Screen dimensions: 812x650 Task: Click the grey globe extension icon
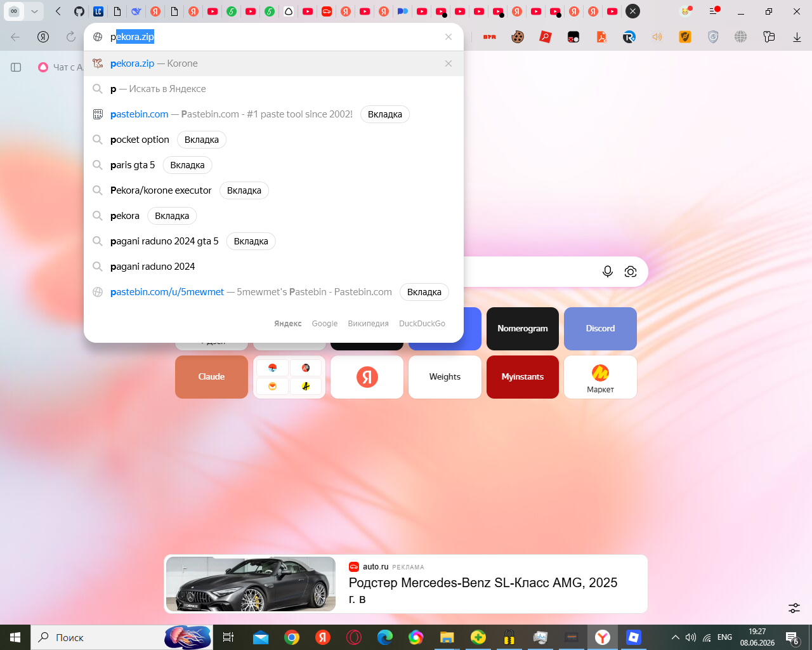741,37
